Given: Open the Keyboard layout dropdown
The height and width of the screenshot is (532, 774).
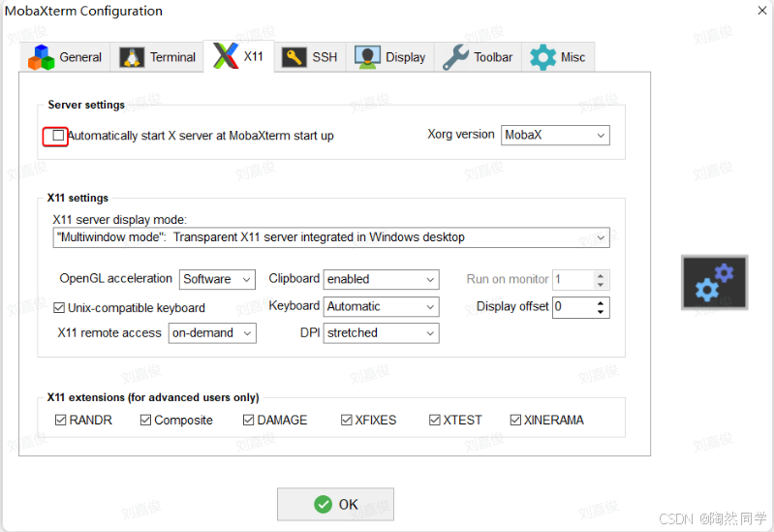Looking at the screenshot, I should (x=381, y=307).
